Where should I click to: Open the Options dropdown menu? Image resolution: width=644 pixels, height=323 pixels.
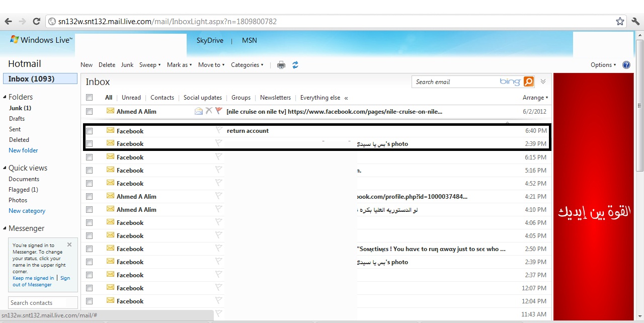603,65
